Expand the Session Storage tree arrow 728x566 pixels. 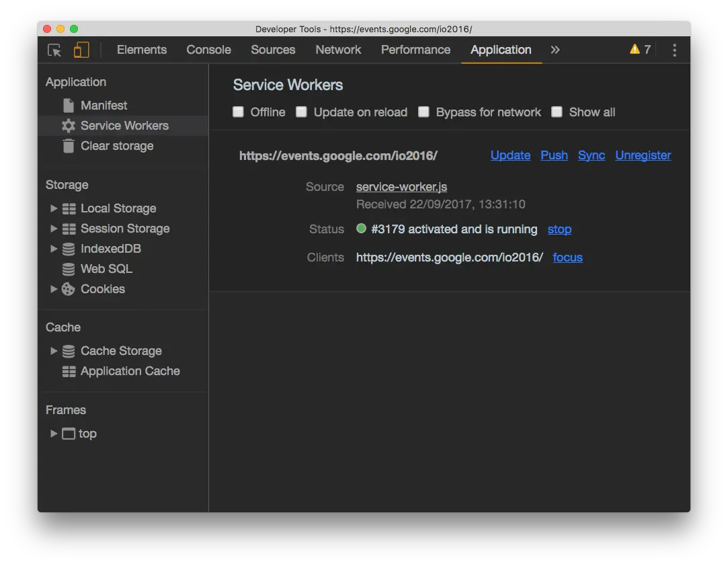(x=53, y=229)
